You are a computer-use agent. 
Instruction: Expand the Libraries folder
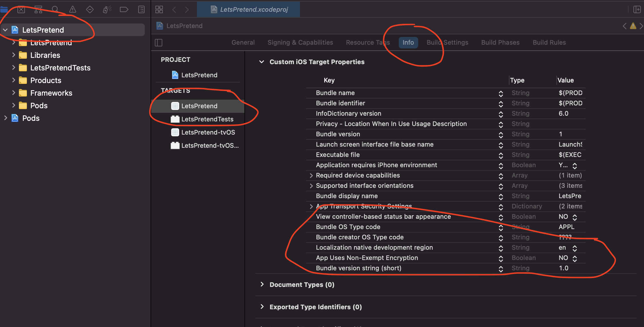[x=13, y=55]
